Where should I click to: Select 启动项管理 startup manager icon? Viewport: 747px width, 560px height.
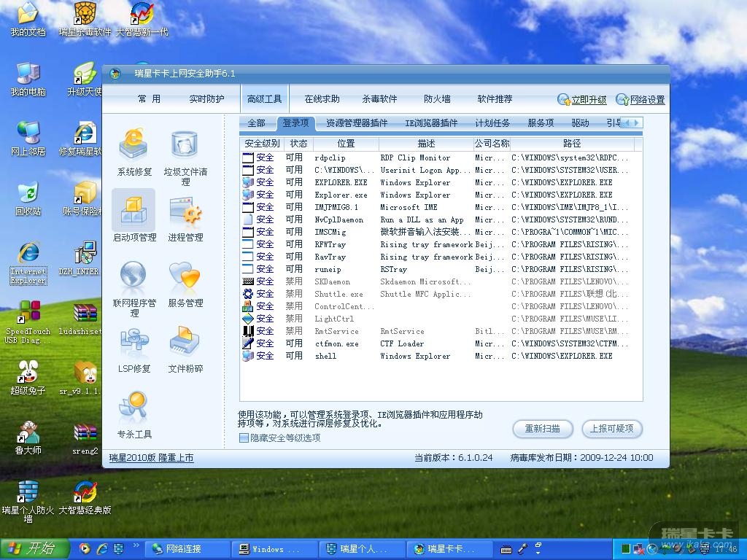(x=134, y=217)
